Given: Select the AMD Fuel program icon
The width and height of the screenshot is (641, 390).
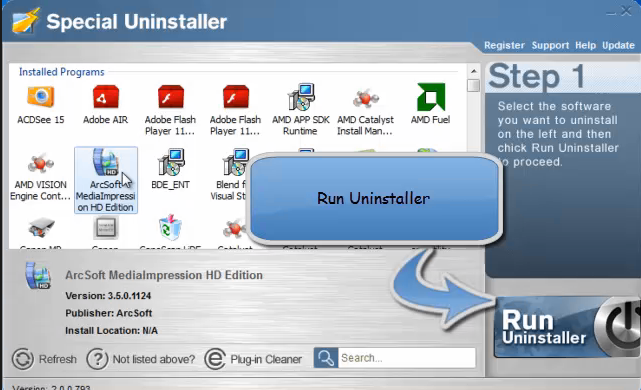Looking at the screenshot, I should (x=430, y=96).
